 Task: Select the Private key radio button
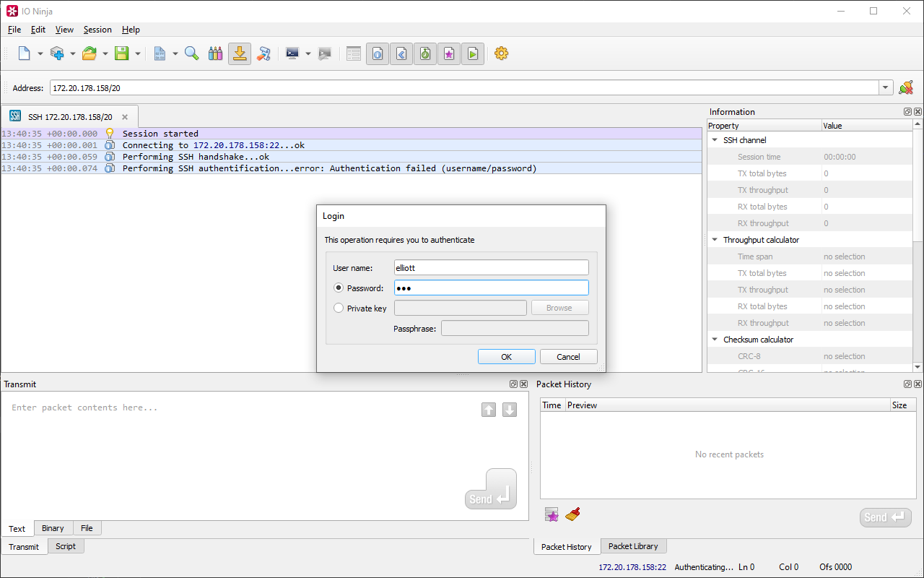pos(339,308)
